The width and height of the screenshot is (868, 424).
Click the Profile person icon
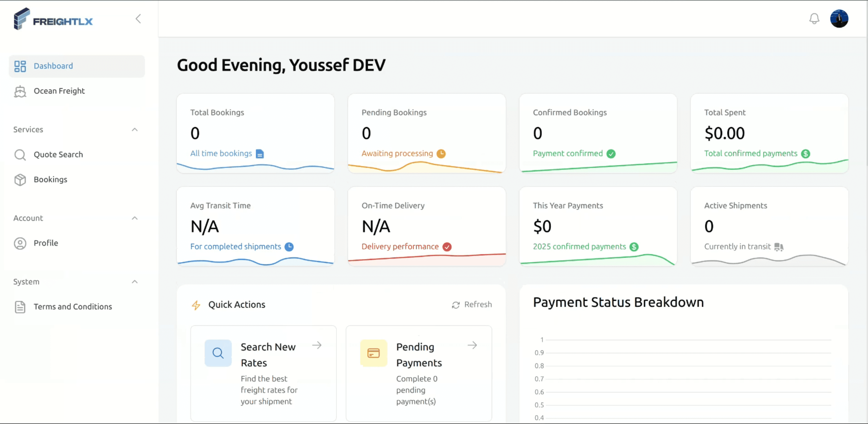tap(20, 243)
